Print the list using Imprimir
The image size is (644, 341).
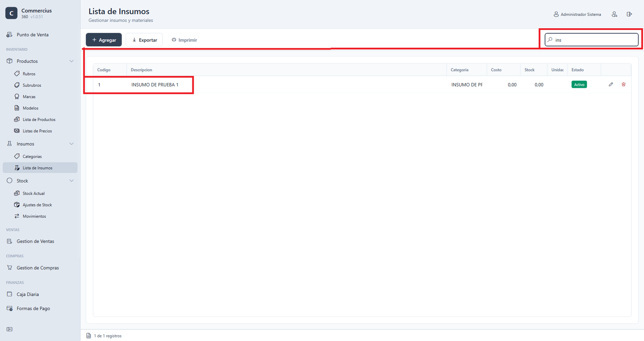tap(184, 40)
